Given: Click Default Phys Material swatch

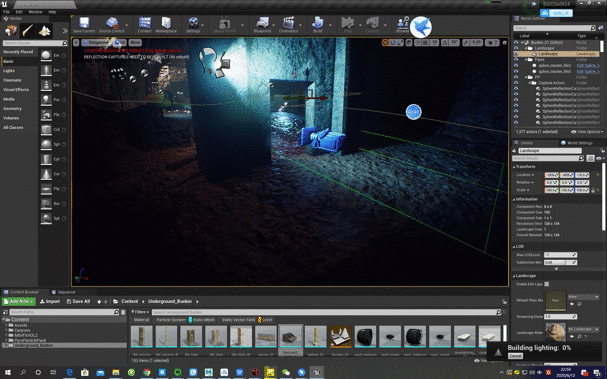Looking at the screenshot, I should (x=556, y=300).
